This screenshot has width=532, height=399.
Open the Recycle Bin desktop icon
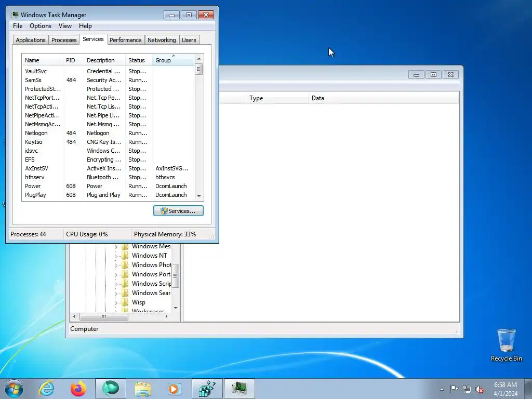506,345
